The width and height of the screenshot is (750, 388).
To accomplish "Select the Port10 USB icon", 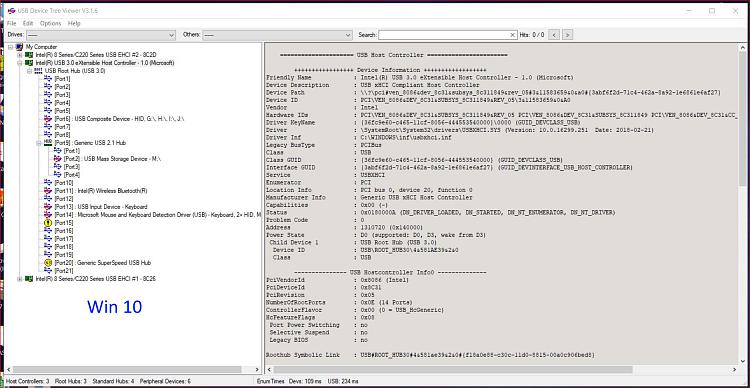I will tap(48, 182).
